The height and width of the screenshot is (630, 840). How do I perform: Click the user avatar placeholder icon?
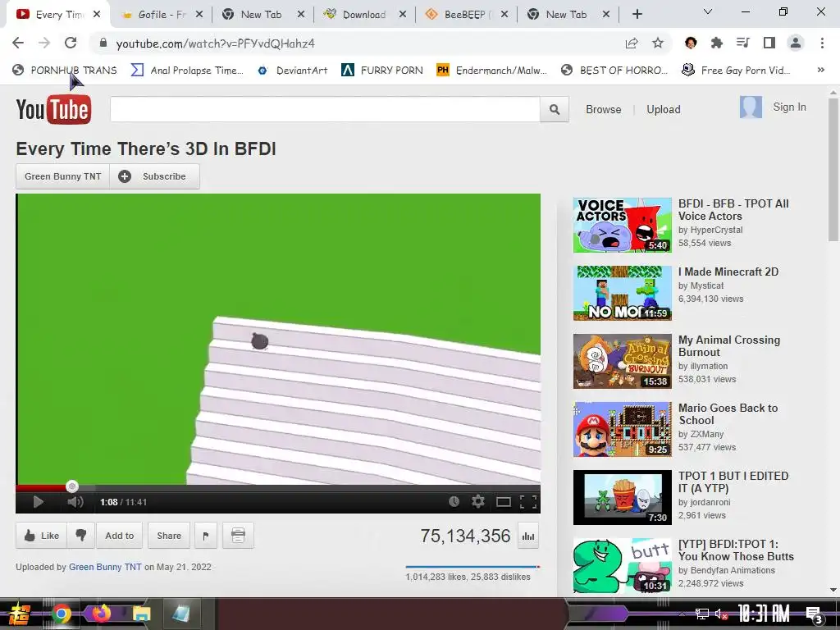pyautogui.click(x=751, y=107)
